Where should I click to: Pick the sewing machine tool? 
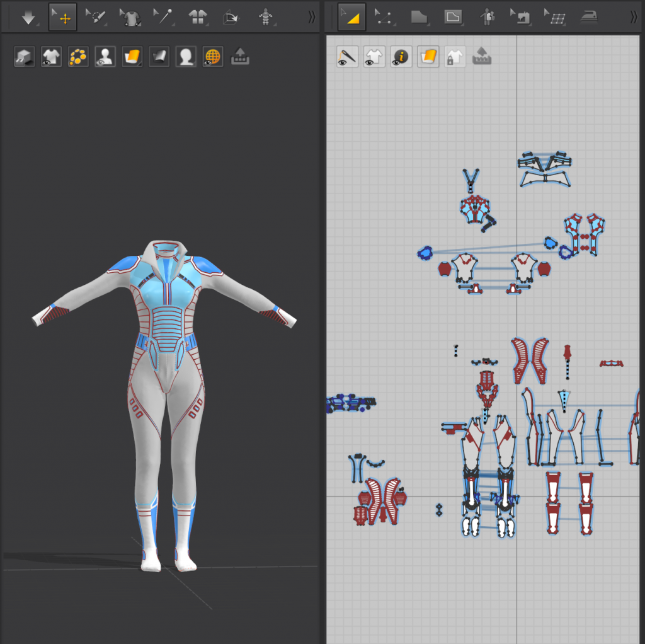click(520, 18)
